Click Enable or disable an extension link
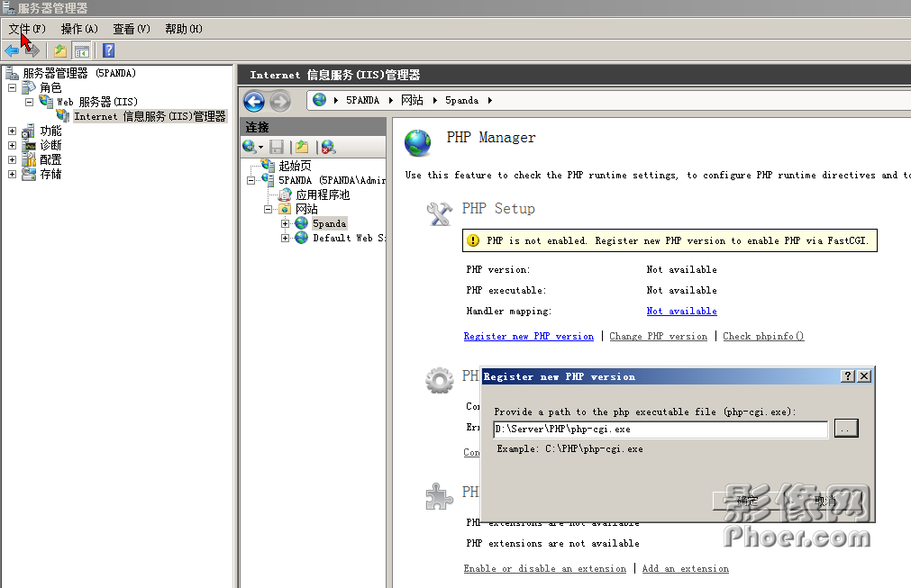The height and width of the screenshot is (588, 911). tap(545, 569)
